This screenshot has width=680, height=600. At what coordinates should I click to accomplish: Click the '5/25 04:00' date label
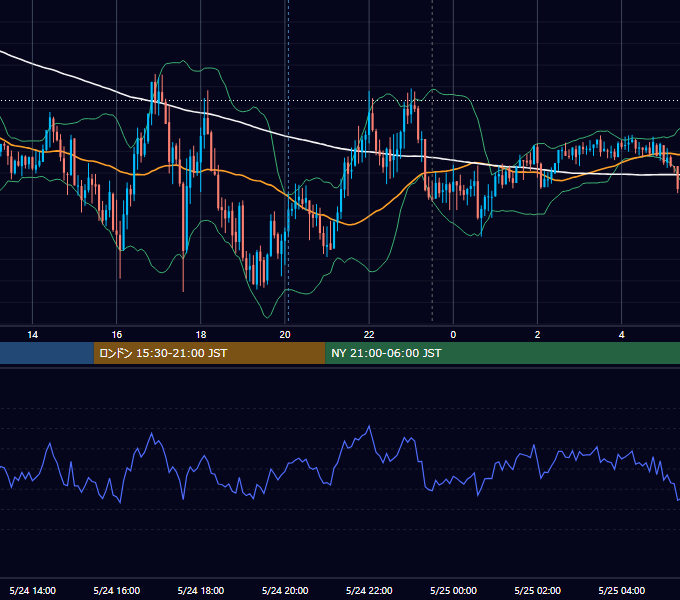click(x=621, y=590)
